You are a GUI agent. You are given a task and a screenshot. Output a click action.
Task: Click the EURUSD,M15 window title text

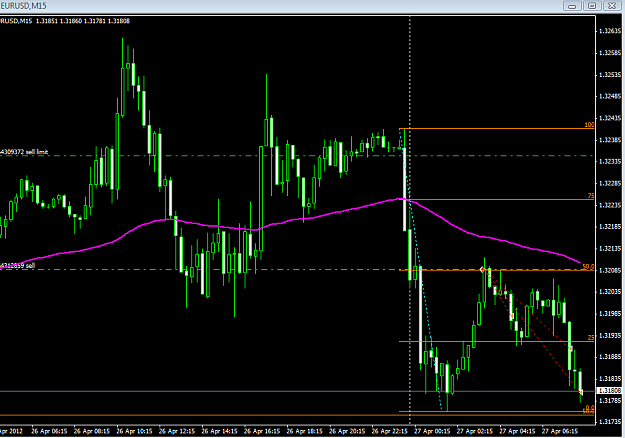[24, 6]
